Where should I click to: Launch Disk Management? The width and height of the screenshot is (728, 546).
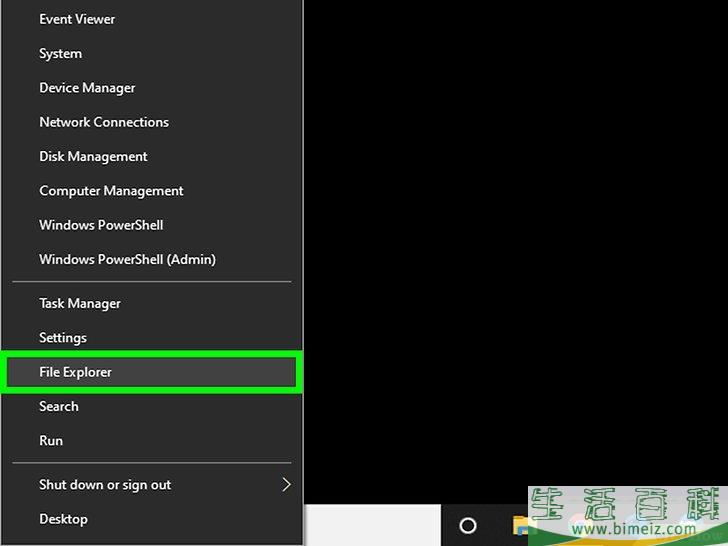[x=93, y=157]
